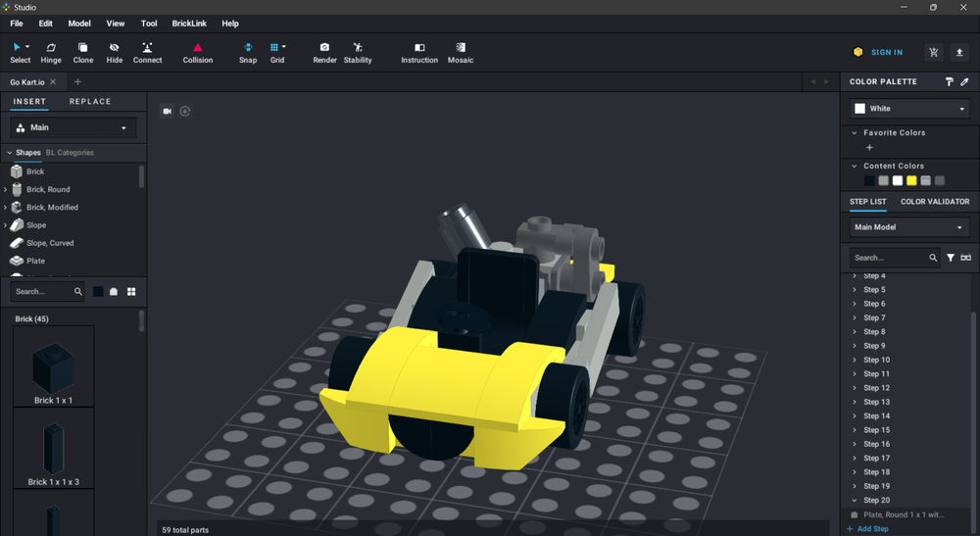Add a favorite color

(x=869, y=147)
